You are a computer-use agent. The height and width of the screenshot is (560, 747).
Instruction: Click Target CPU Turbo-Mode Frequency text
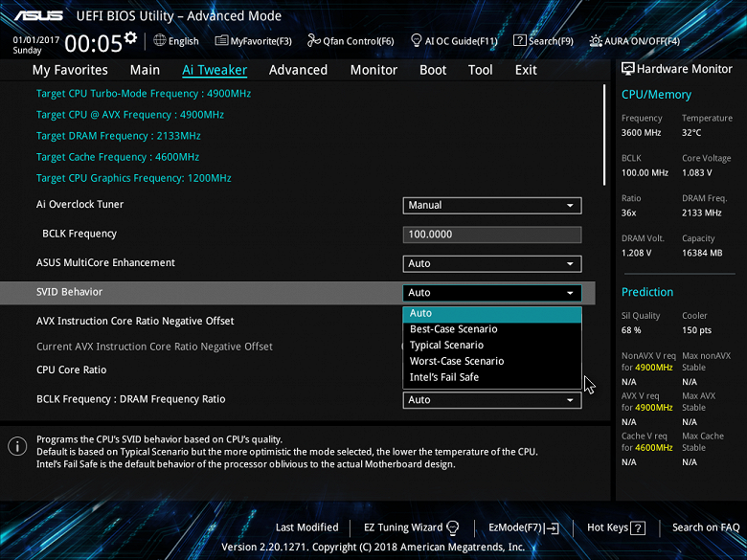click(x=144, y=94)
